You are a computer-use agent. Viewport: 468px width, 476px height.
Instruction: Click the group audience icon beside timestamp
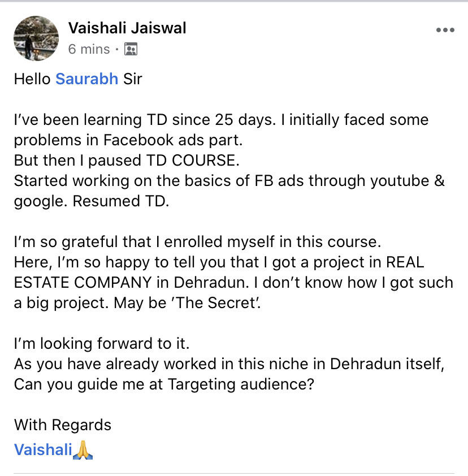(x=131, y=50)
